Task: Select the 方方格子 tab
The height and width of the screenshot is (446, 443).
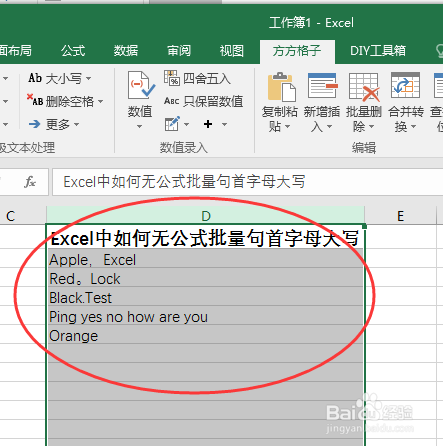Action: 297,51
